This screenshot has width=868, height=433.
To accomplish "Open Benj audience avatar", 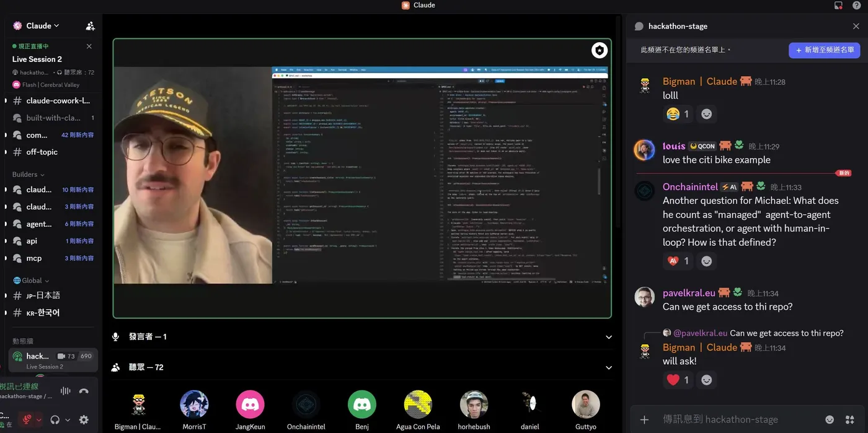I will (362, 405).
